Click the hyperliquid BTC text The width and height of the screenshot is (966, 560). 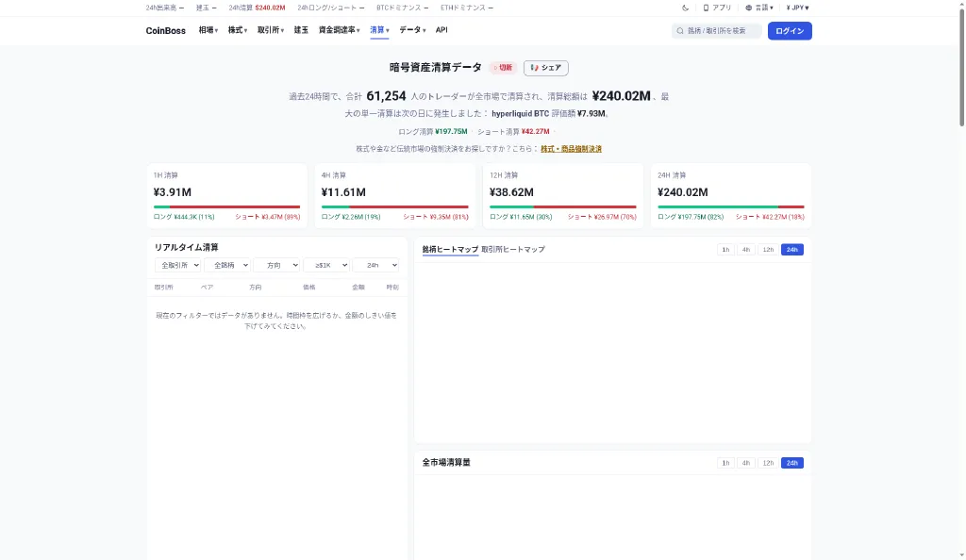pyautogui.click(x=520, y=114)
